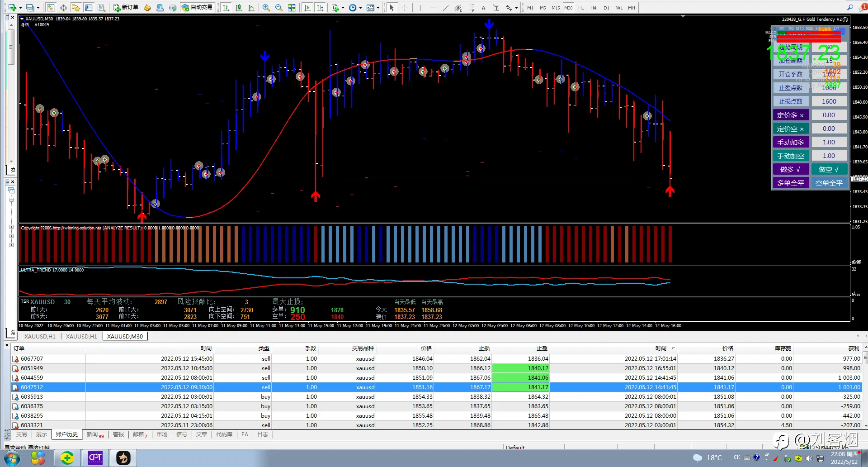The height and width of the screenshot is (467, 868).
Task: Open the Periods clock icon
Action: (353, 8)
